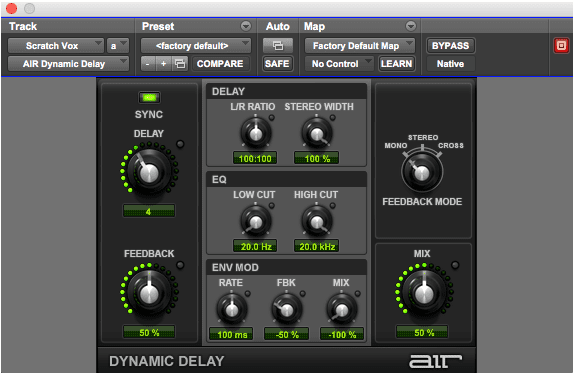Click the target plug-in window red icon
Image resolution: width=574 pixels, height=373 pixels.
coord(561,46)
